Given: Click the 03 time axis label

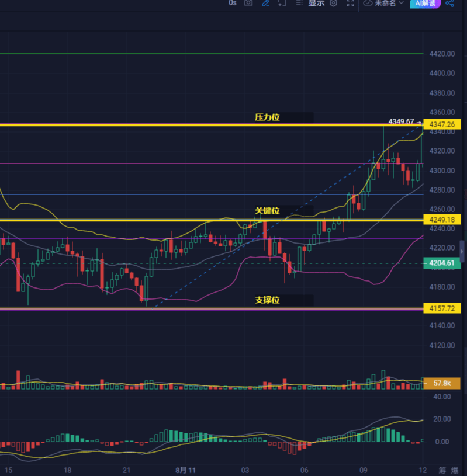Looking at the screenshot, I should coord(245,470).
